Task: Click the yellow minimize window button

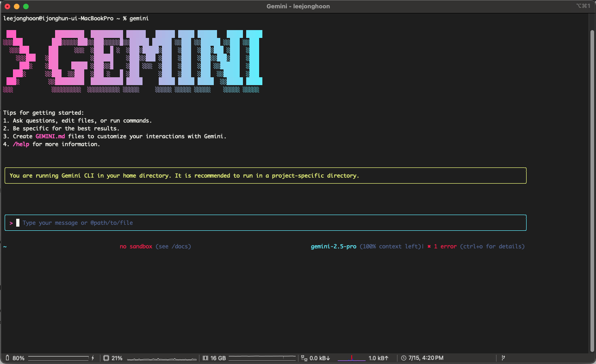Action: (x=17, y=6)
